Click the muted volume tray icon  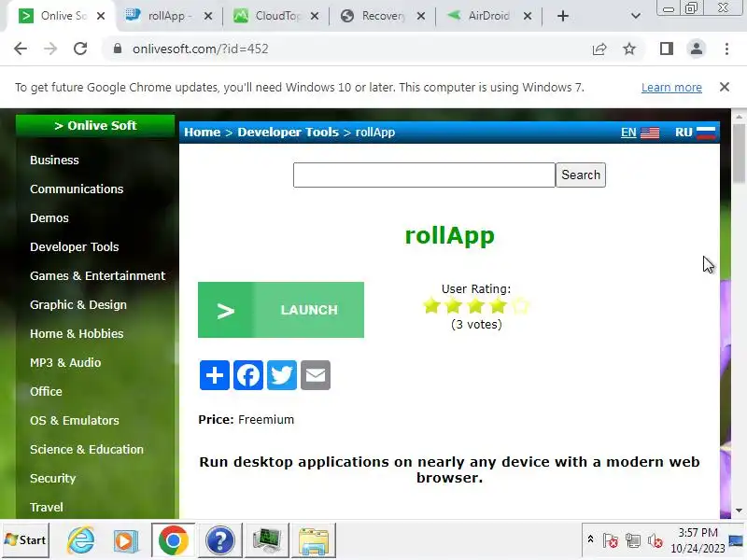coord(655,540)
